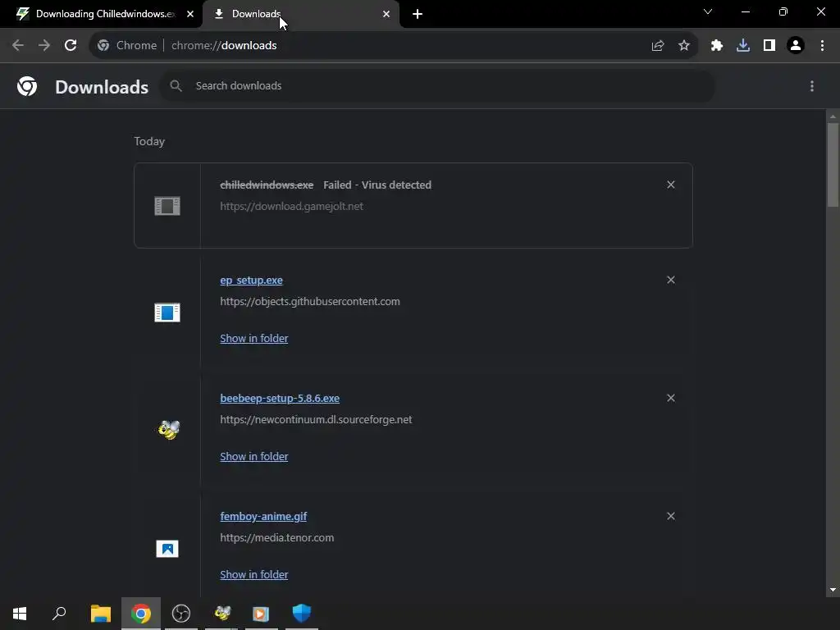Viewport: 840px width, 630px height.
Task: Click the https://download.gamejolt.net source URL
Action: pyautogui.click(x=291, y=206)
